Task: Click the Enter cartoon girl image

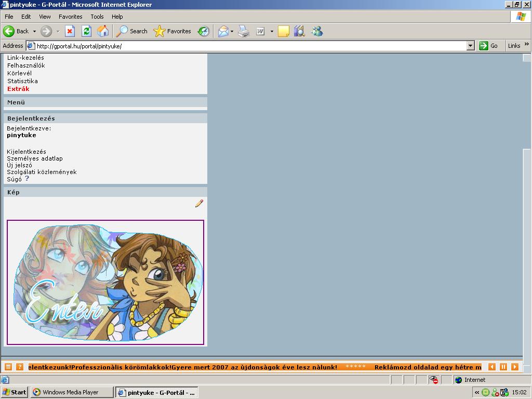Action: click(x=105, y=282)
